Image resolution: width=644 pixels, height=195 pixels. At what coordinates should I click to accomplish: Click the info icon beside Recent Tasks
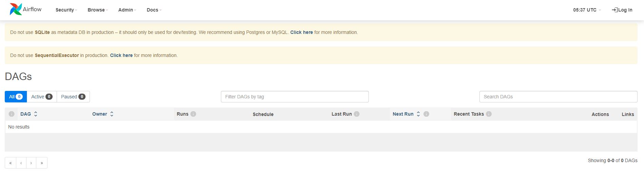point(489,114)
